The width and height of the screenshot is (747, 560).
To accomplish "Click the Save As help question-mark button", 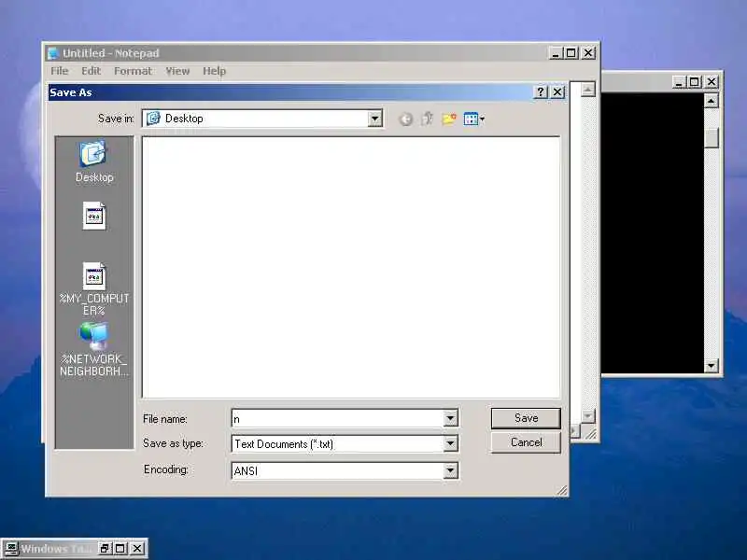I will (541, 91).
